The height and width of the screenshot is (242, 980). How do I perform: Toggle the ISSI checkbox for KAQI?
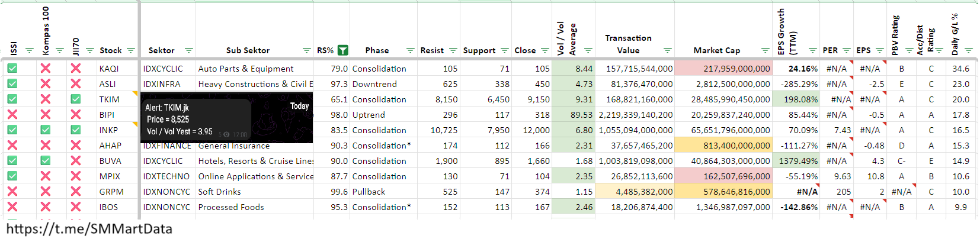pyautogui.click(x=12, y=69)
